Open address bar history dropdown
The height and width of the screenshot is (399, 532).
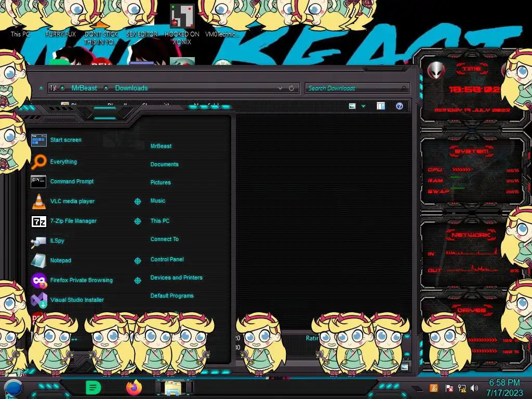tap(280, 88)
